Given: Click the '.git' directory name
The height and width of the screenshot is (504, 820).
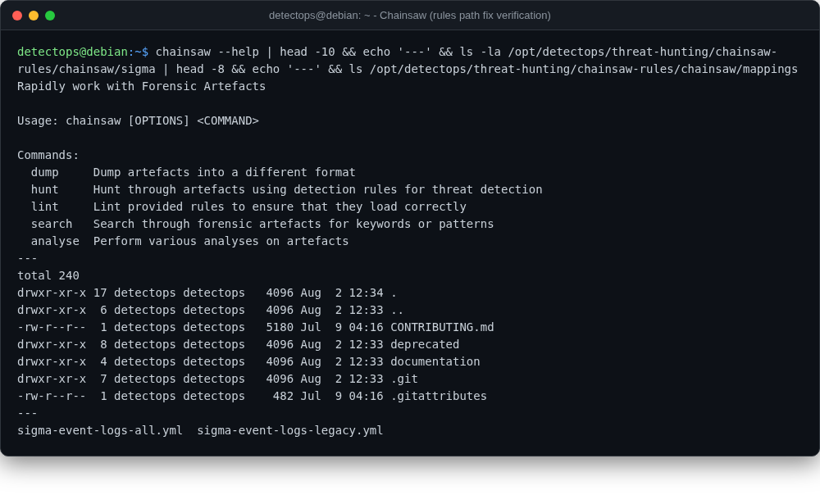Looking at the screenshot, I should tap(403, 379).
